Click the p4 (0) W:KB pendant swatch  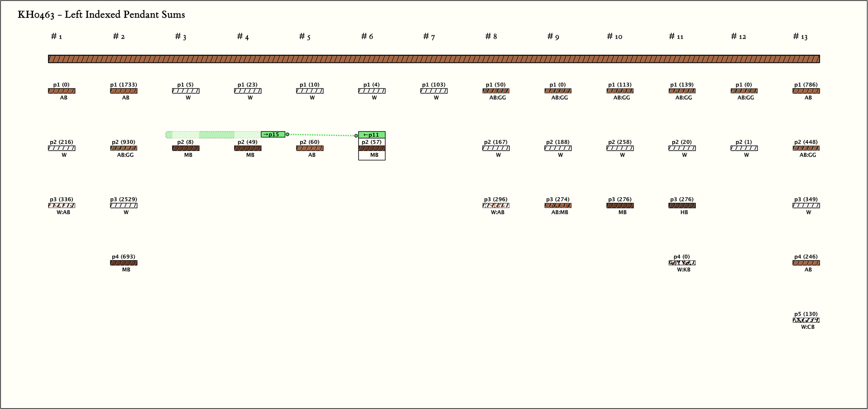682,263
